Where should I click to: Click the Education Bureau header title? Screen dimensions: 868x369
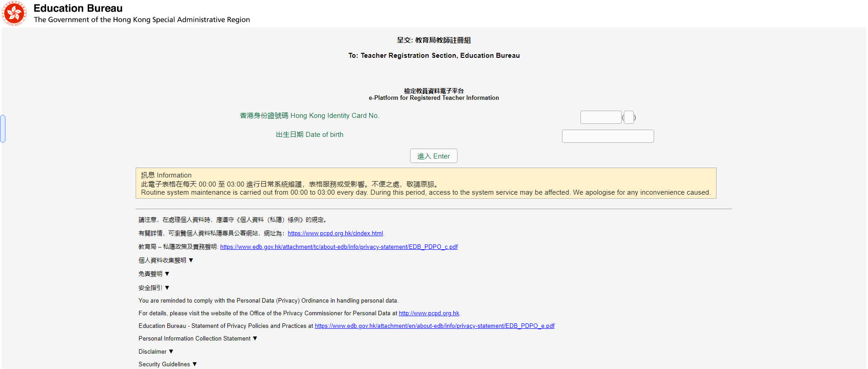pos(78,8)
